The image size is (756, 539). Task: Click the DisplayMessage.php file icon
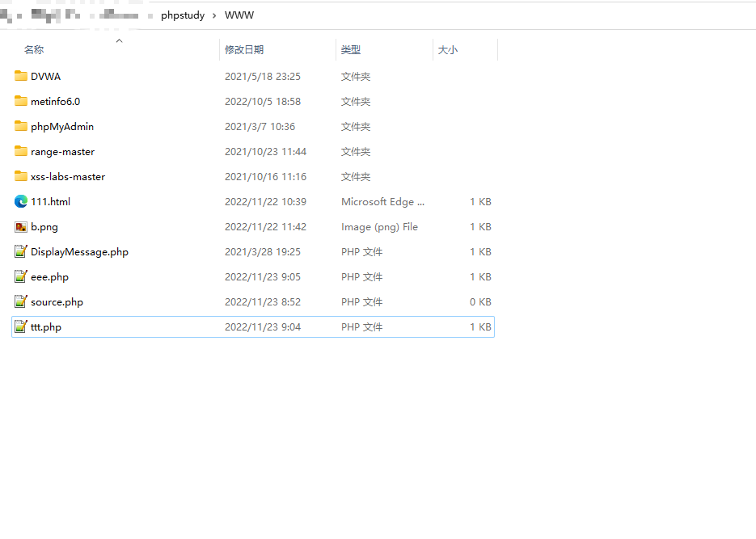tap(21, 251)
